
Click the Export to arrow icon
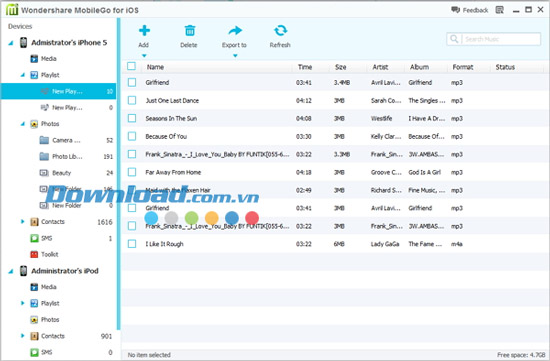235,31
